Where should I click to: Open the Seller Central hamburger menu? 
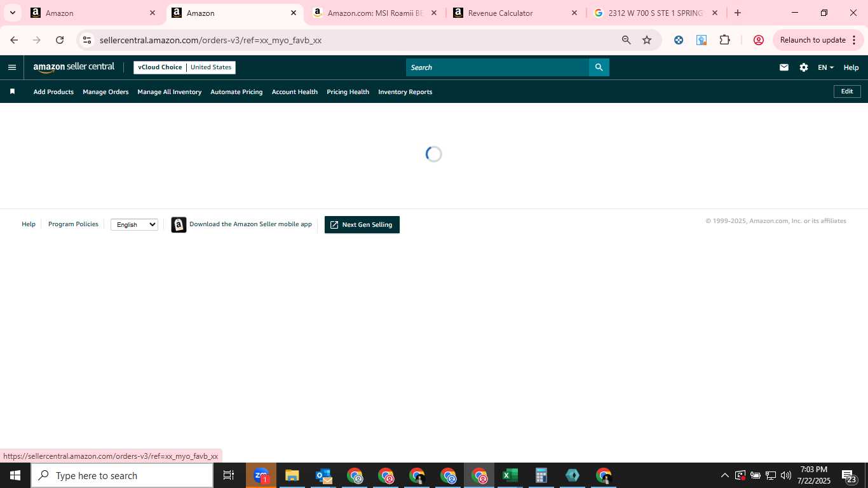(x=11, y=67)
